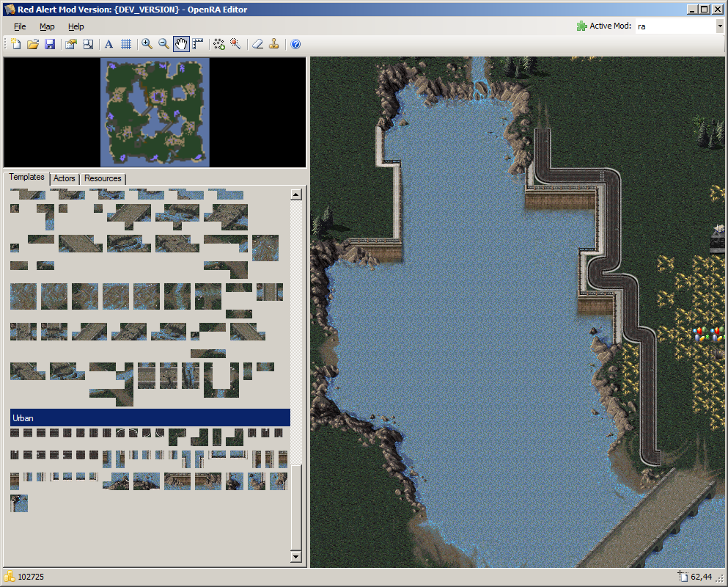Click the 102725 resource value

point(31,577)
